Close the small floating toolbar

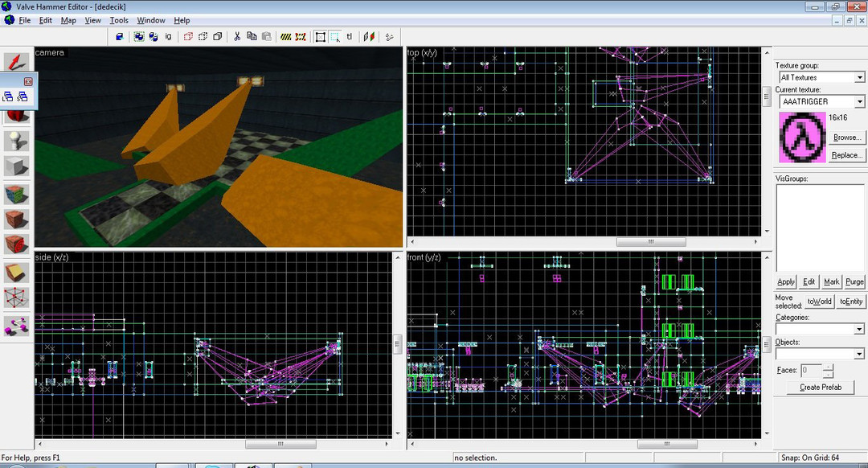click(28, 81)
